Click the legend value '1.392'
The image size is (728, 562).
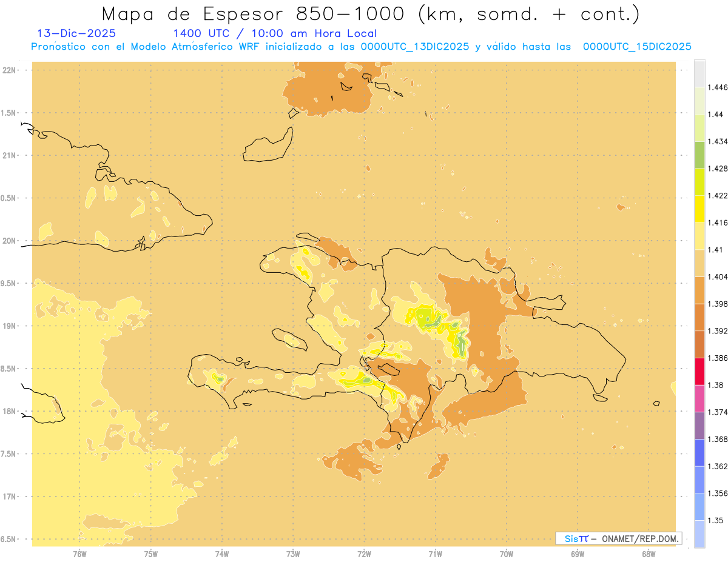coord(718,331)
